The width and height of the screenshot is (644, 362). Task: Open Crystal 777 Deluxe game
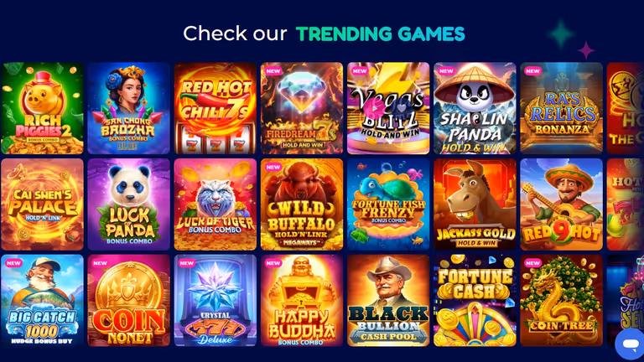point(216,301)
